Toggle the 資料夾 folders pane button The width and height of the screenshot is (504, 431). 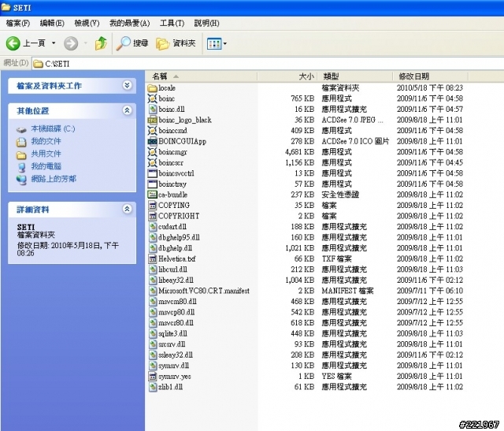176,43
